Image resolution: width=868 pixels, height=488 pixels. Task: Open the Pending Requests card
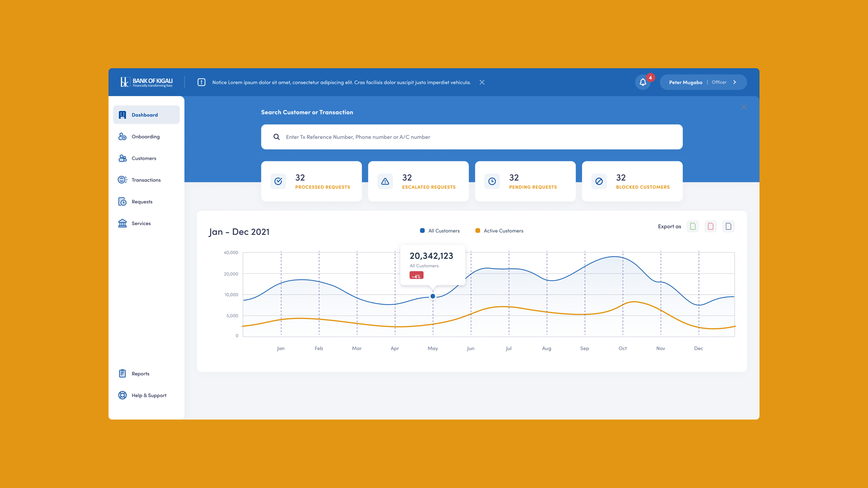point(525,181)
